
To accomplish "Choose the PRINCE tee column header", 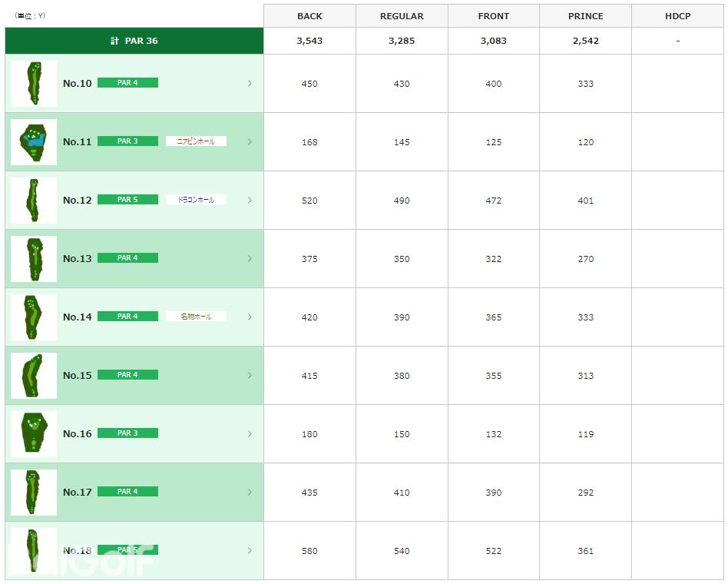I will [x=586, y=16].
